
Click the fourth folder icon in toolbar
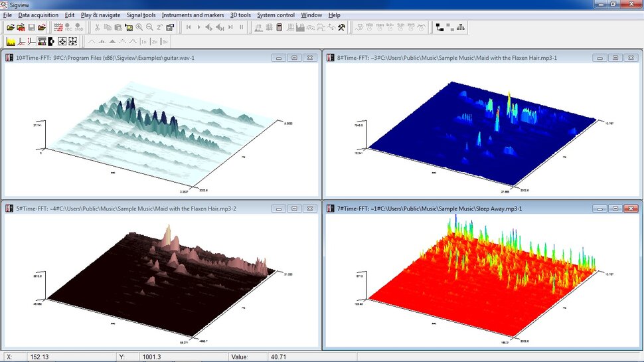(42, 27)
